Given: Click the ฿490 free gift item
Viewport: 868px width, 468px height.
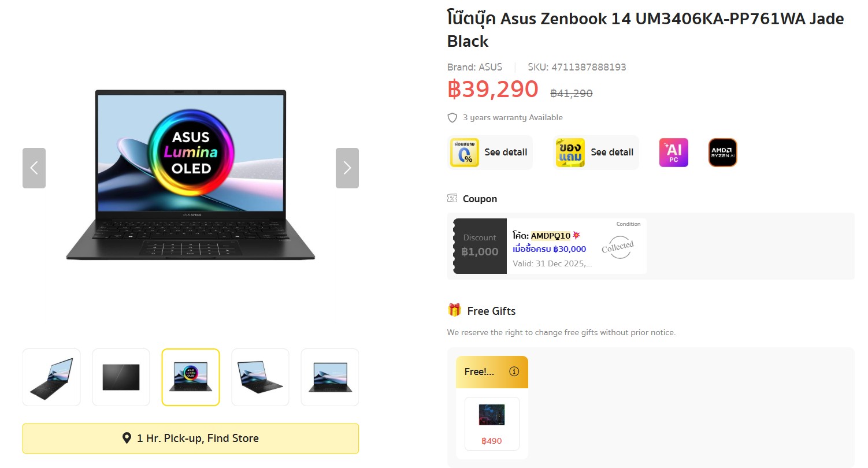Looking at the screenshot, I should (492, 424).
